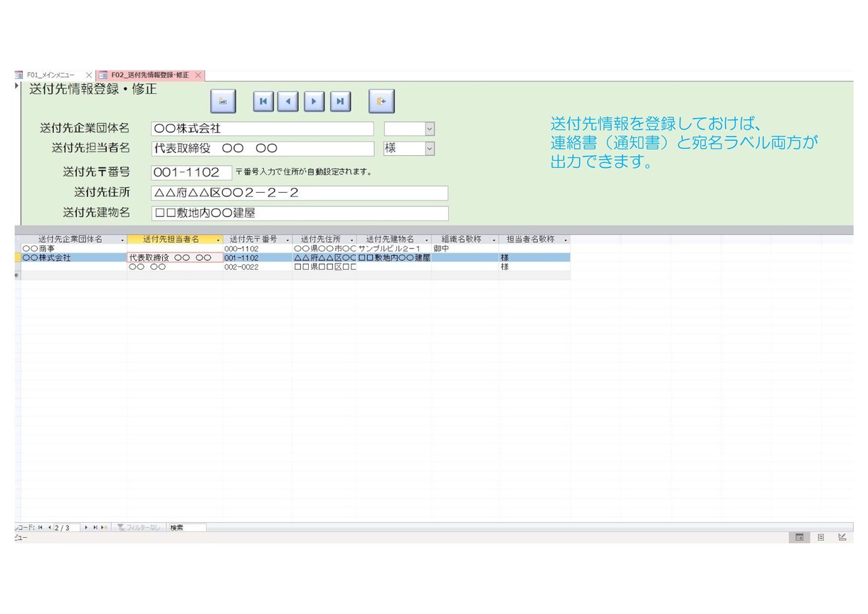Open filter arrow on 送付先企業団体名 column header
The width and height of the screenshot is (868, 614).
(x=122, y=240)
